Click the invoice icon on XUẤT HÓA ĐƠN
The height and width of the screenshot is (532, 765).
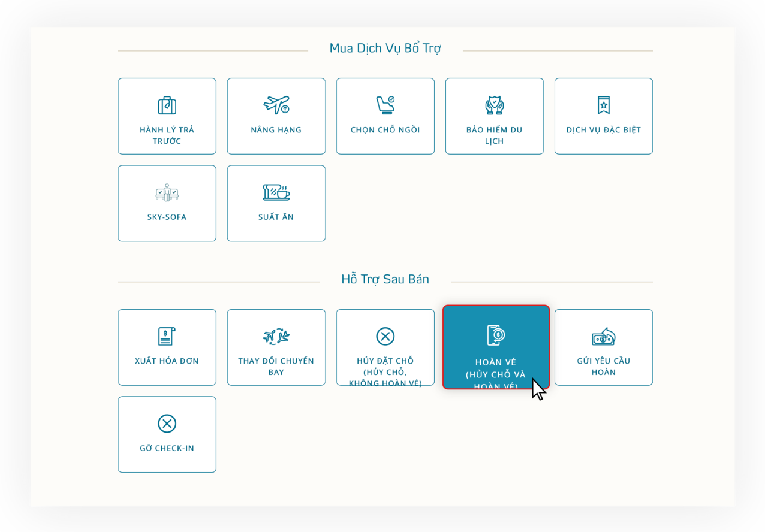pyautogui.click(x=167, y=335)
